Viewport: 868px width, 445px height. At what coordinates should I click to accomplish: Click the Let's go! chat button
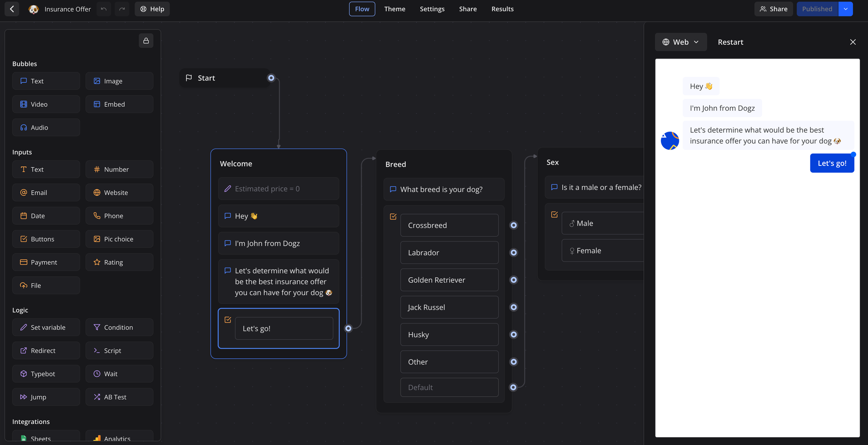832,163
